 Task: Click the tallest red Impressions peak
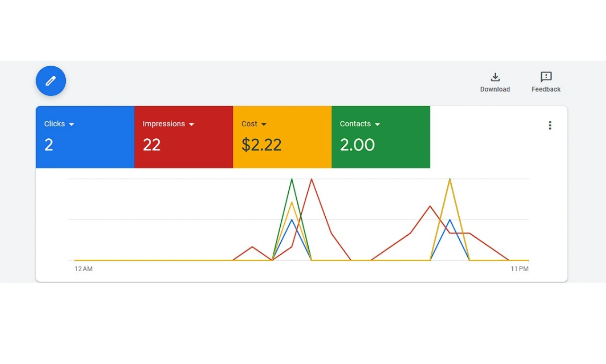click(312, 179)
